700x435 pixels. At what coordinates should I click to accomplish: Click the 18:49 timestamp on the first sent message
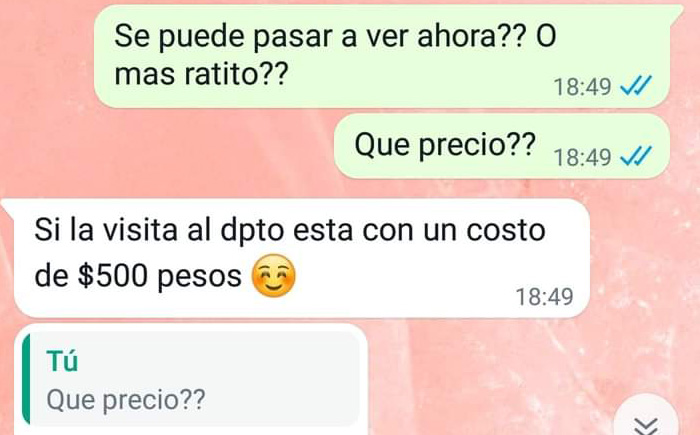(x=582, y=87)
